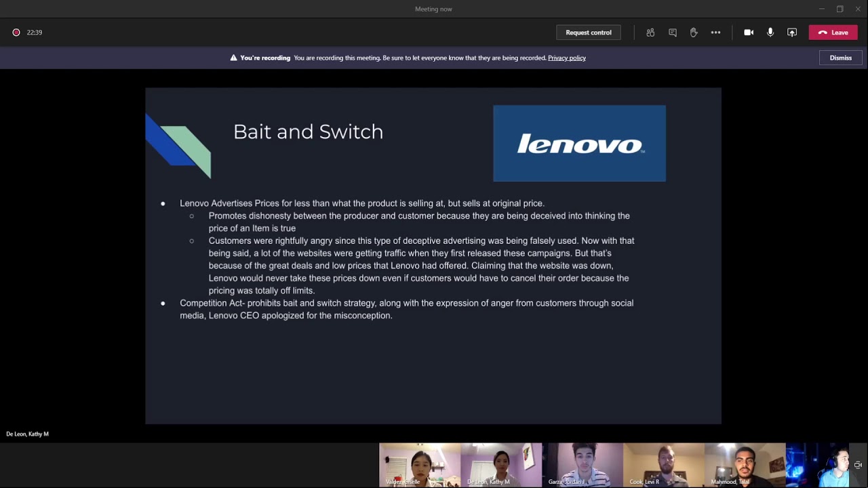Click the Competition Act bullet text
This screenshot has height=488, width=868.
tap(406, 309)
